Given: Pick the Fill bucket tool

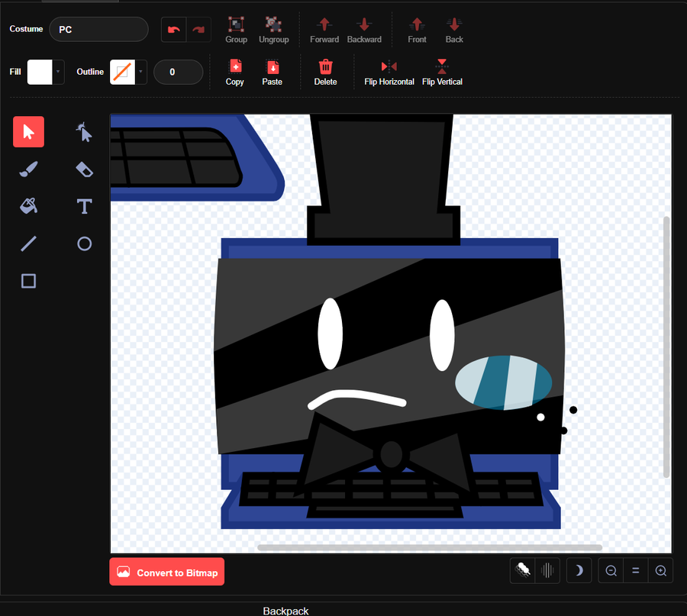Looking at the screenshot, I should coord(28,206).
